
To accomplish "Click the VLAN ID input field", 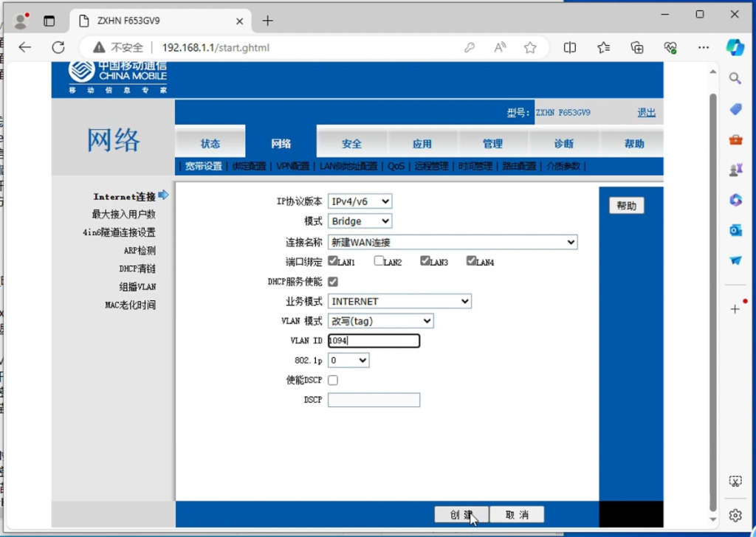I will click(x=374, y=341).
